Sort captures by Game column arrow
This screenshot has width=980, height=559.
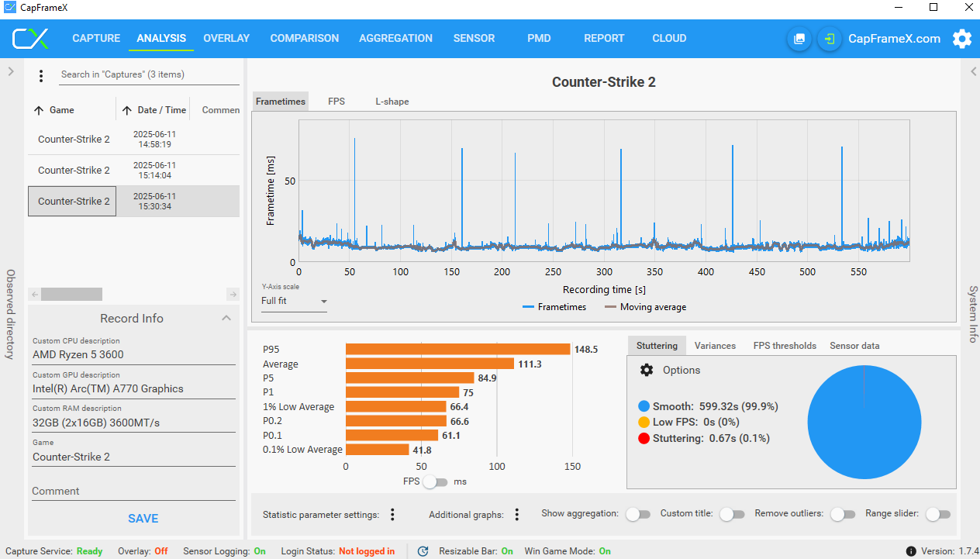pyautogui.click(x=39, y=110)
